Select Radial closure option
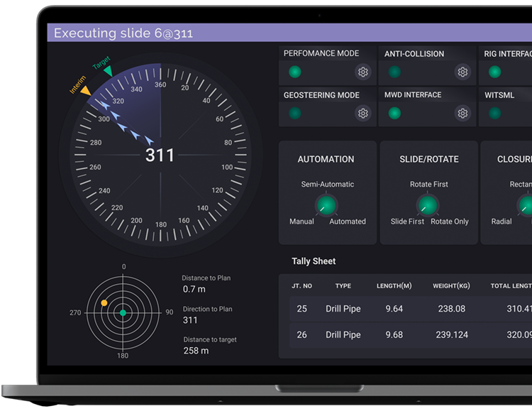This screenshot has height=416, width=532. click(501, 221)
